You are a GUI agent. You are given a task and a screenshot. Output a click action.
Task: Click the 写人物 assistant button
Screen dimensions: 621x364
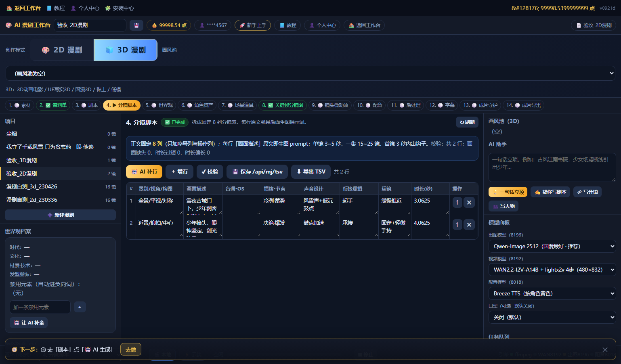coord(504,206)
